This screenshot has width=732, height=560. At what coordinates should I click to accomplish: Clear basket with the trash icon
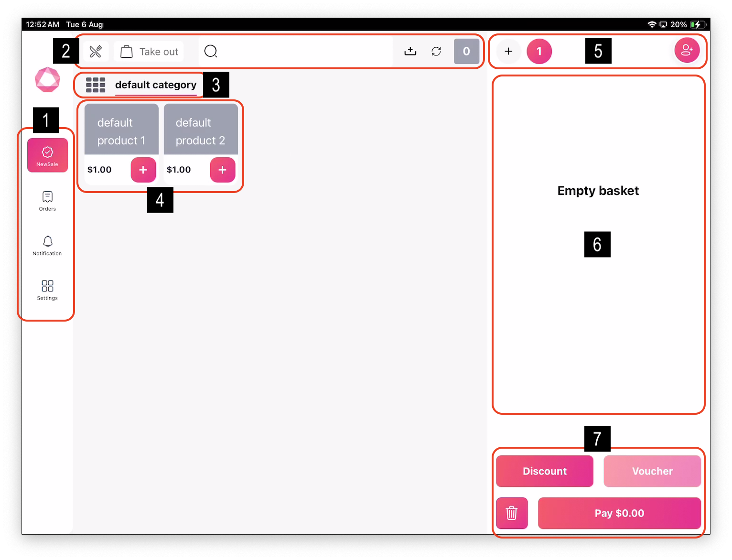[x=512, y=513]
